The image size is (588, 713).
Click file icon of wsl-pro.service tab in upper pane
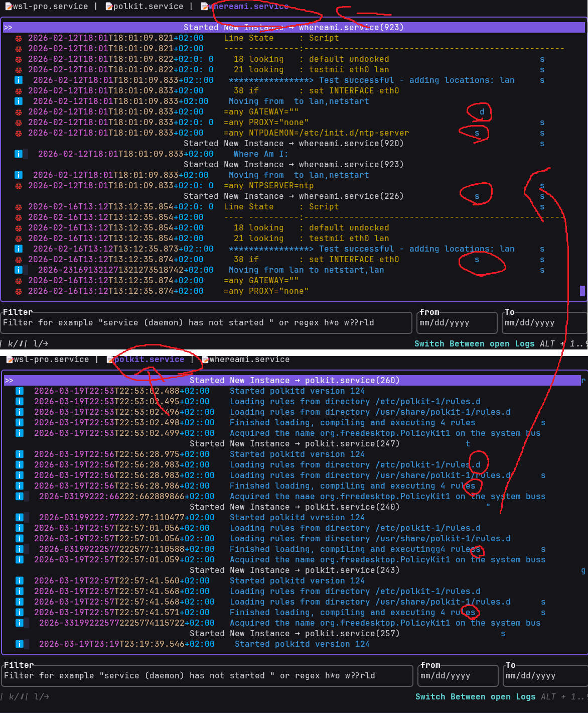pos(9,7)
